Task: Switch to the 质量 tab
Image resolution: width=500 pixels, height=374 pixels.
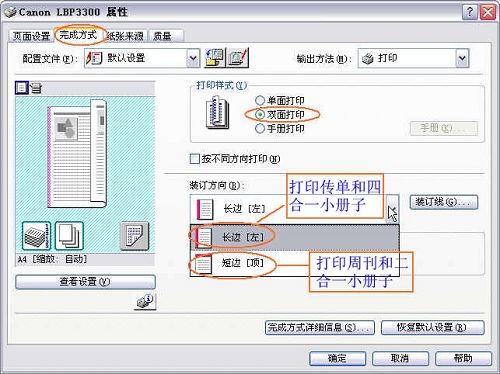Action: tap(165, 36)
